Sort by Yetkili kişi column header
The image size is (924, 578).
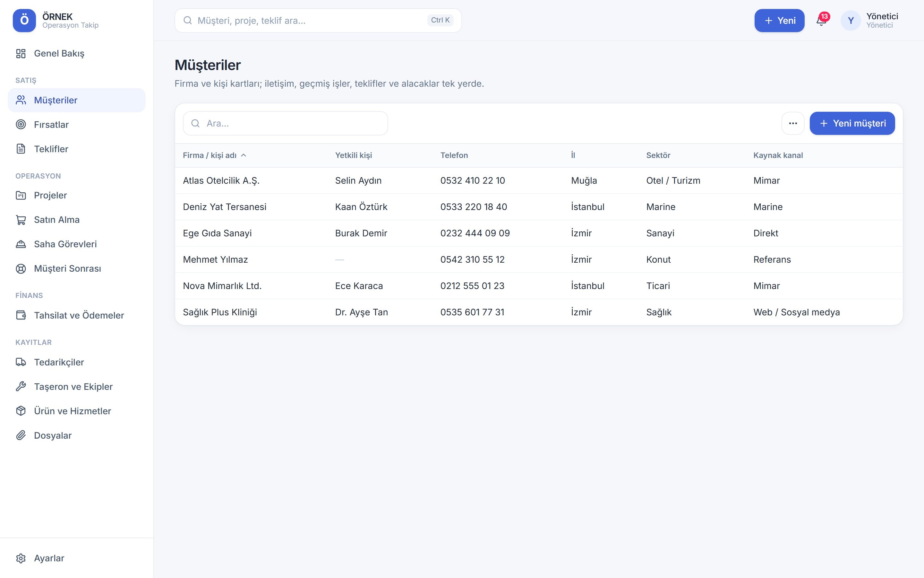point(353,155)
